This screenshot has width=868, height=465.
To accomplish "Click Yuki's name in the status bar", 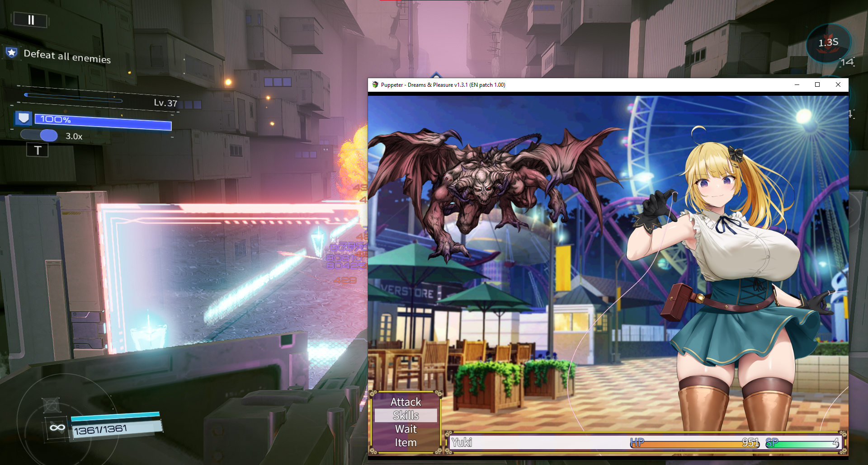I will click(462, 442).
